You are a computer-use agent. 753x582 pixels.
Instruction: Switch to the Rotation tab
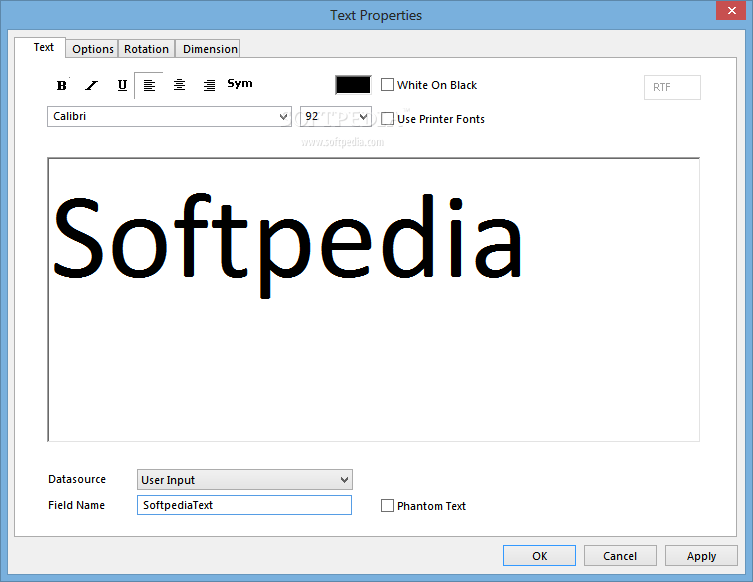tap(146, 49)
